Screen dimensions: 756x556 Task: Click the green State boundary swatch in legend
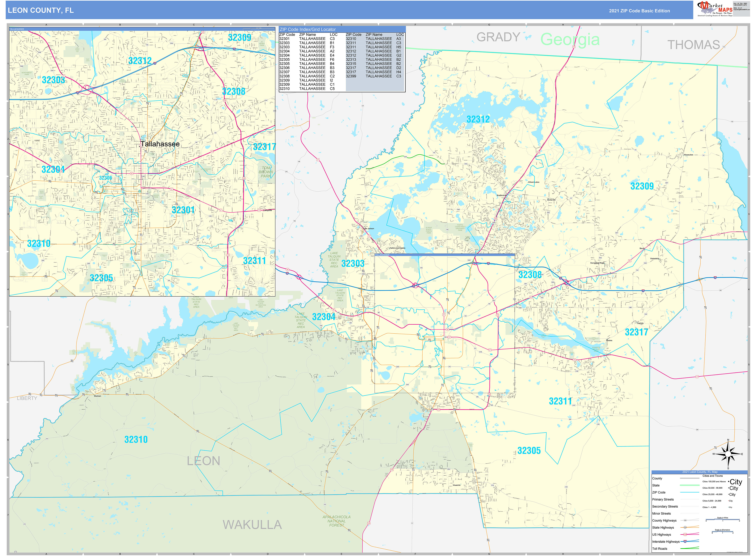click(689, 485)
